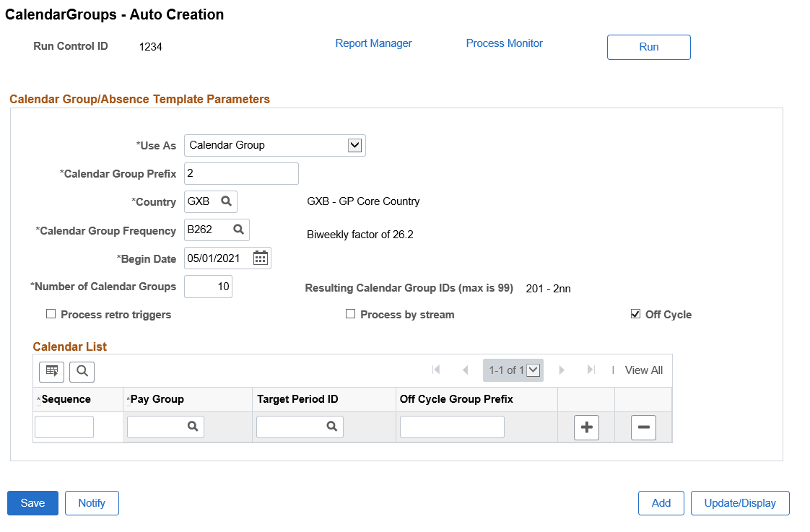Click the Number of Calendar Groups field
Viewport: 810px width, 532px height.
pyautogui.click(x=208, y=286)
